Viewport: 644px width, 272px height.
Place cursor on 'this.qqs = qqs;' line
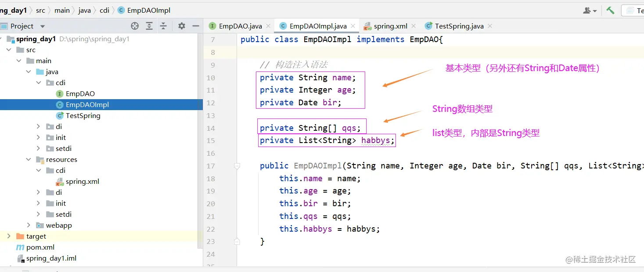315,216
